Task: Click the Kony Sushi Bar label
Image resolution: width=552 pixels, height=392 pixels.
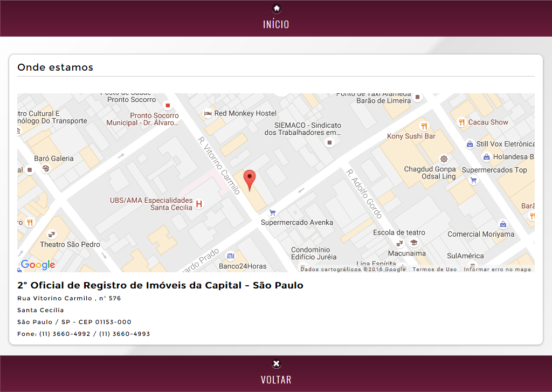Action: pos(411,136)
